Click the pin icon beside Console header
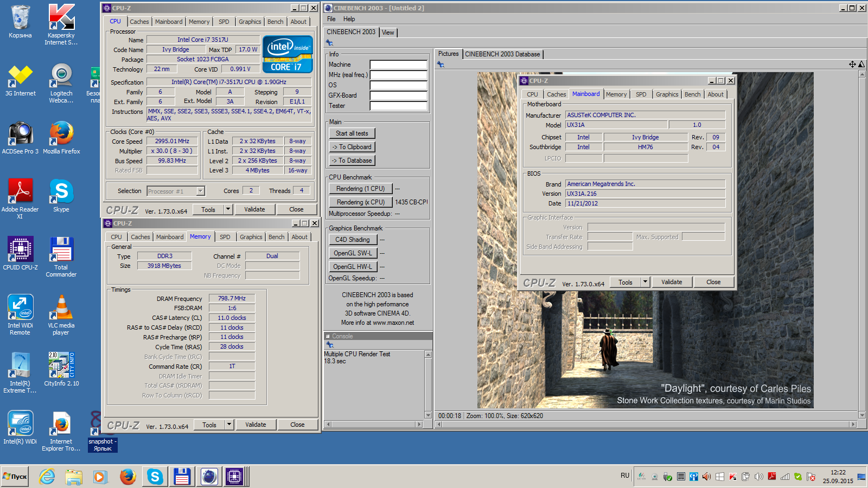Viewport: 868px width, 488px height. click(x=329, y=345)
